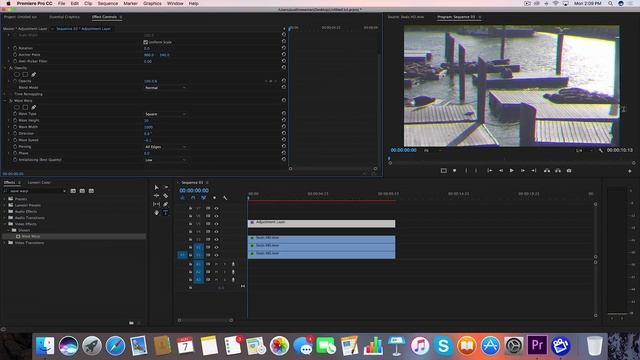The image size is (640, 360).
Task: Click the Extract button in Program monitor
Action: tap(558, 171)
